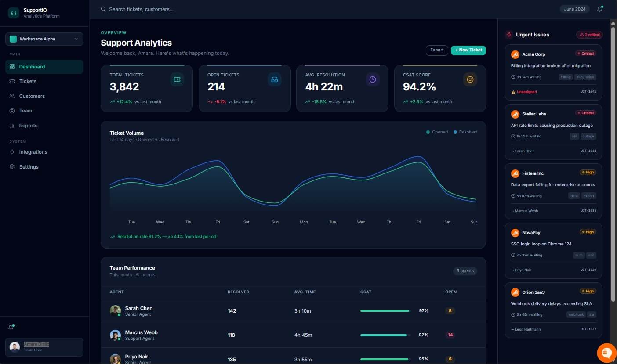Click Marcus Webb's 92% CSAT bar
Viewport: 617px width, 364px height.
pos(385,335)
